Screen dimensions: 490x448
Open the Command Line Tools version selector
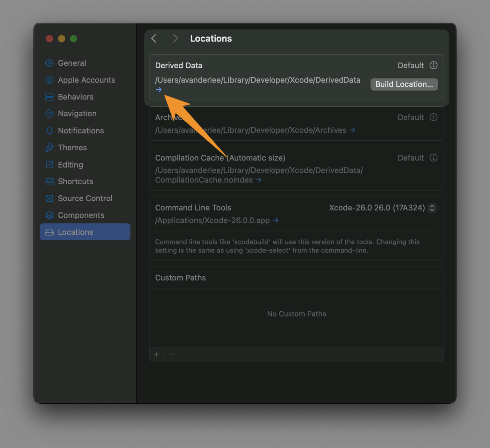[x=432, y=208]
